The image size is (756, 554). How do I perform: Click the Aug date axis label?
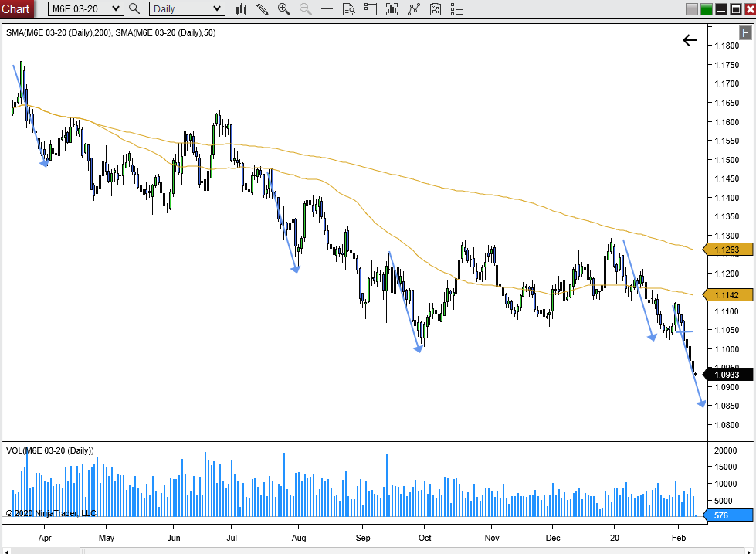[298, 538]
